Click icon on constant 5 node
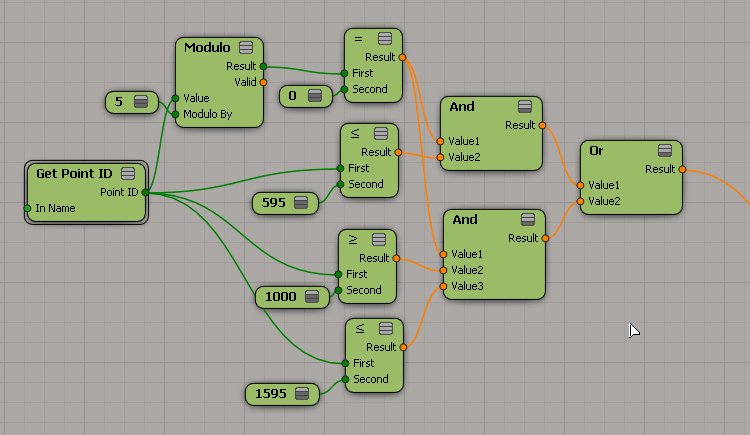Screen dimensions: 750x435 click(140, 101)
